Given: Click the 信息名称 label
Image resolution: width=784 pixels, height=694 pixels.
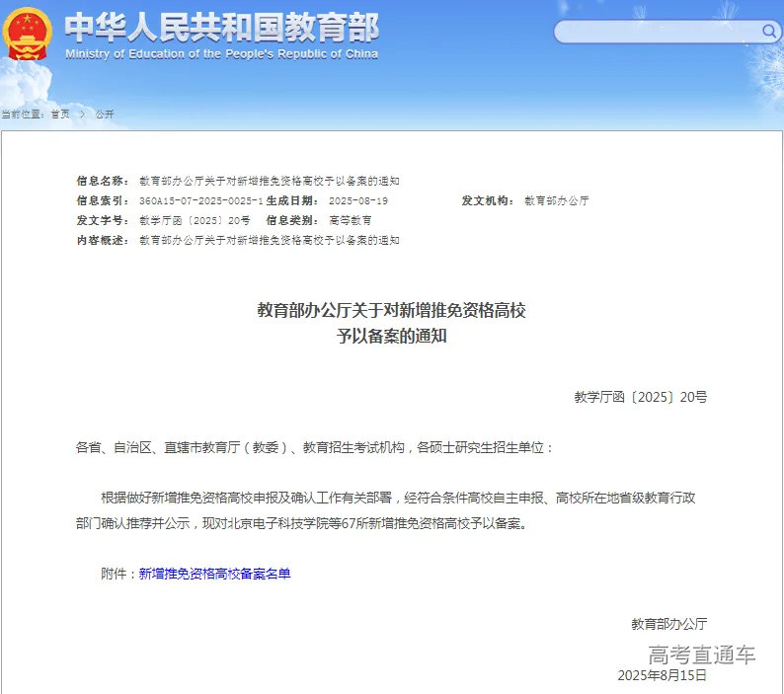Looking at the screenshot, I should click(x=103, y=181).
